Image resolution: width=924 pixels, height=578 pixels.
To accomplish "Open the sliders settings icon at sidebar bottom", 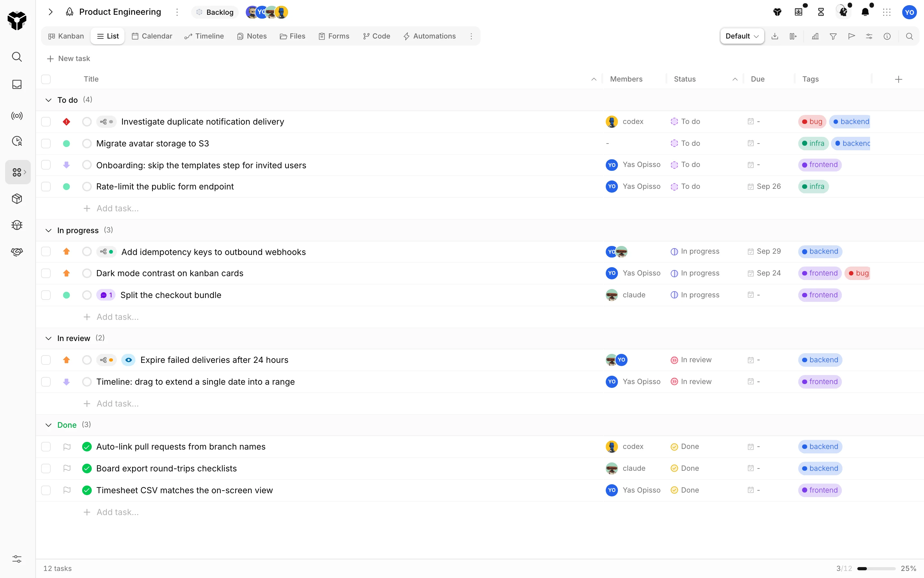I will tap(17, 559).
